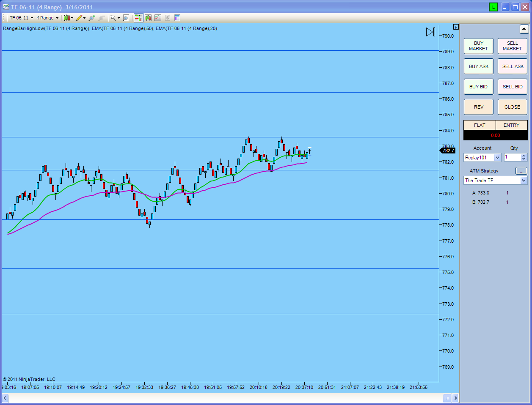Click the BUY BID button
Screen dimensions: 532x405
tap(479, 87)
